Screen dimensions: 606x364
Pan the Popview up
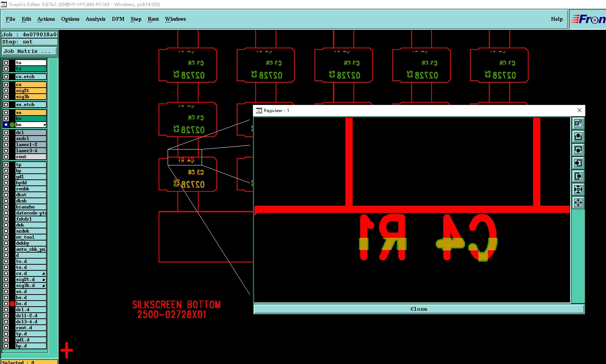point(578,136)
